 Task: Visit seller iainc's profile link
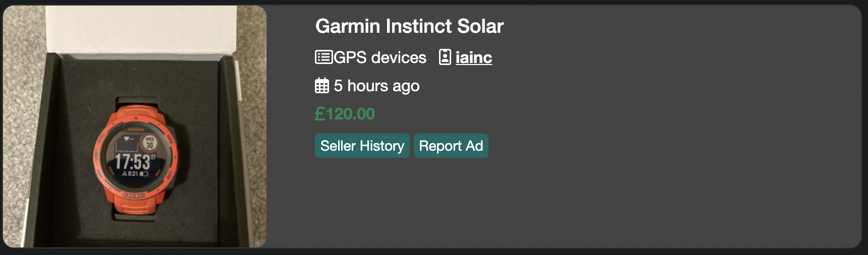(x=473, y=57)
